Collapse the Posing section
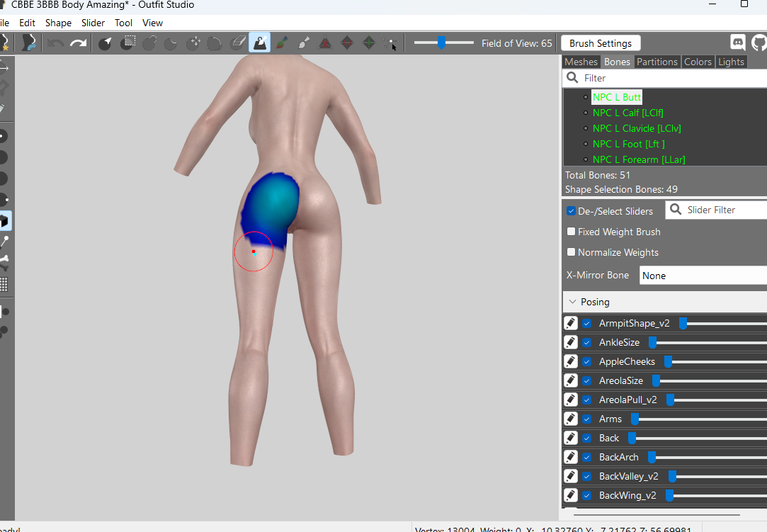This screenshot has height=532, width=767. [573, 301]
